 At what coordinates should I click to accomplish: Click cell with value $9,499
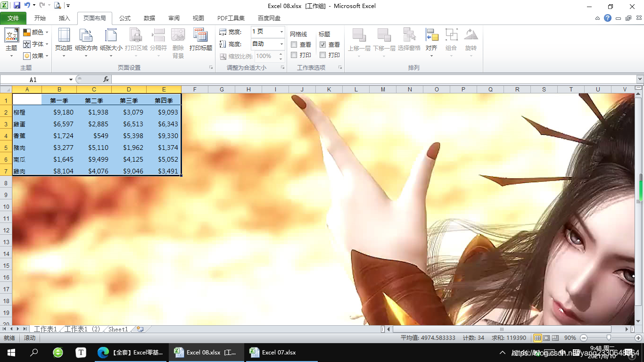click(x=94, y=159)
